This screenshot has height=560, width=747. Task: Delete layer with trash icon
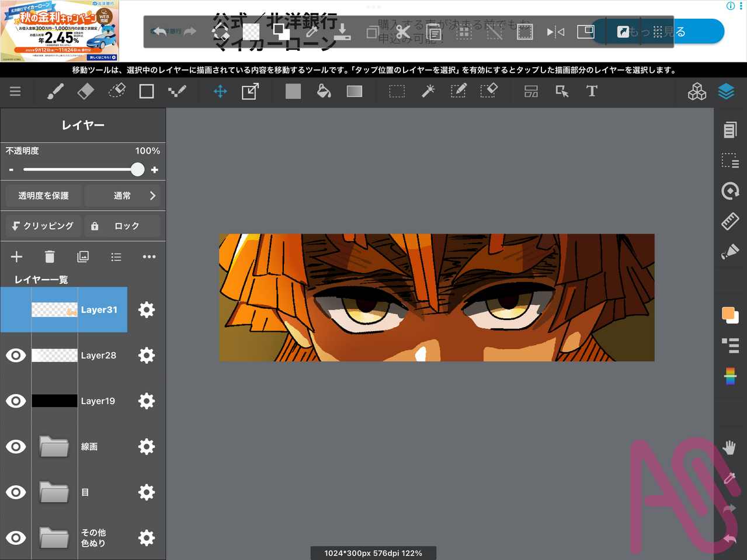(50, 257)
